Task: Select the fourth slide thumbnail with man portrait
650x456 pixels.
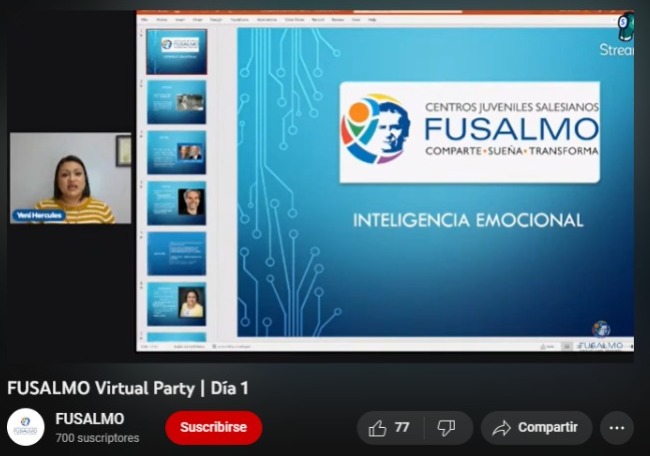Action: [177, 203]
